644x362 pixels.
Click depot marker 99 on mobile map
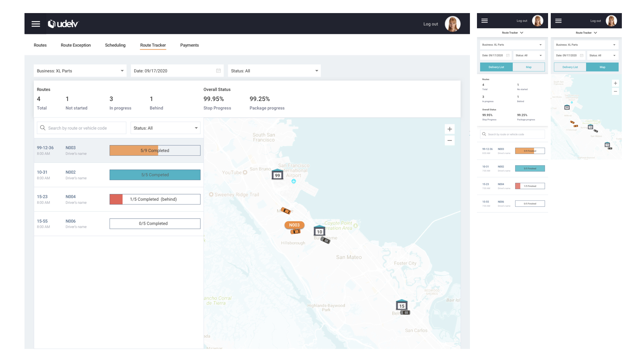pyautogui.click(x=567, y=107)
